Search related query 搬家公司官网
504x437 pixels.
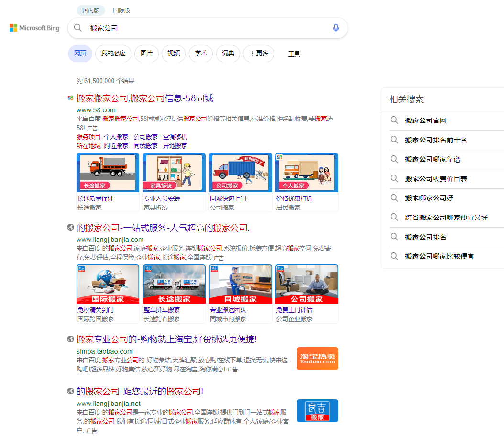426,120
